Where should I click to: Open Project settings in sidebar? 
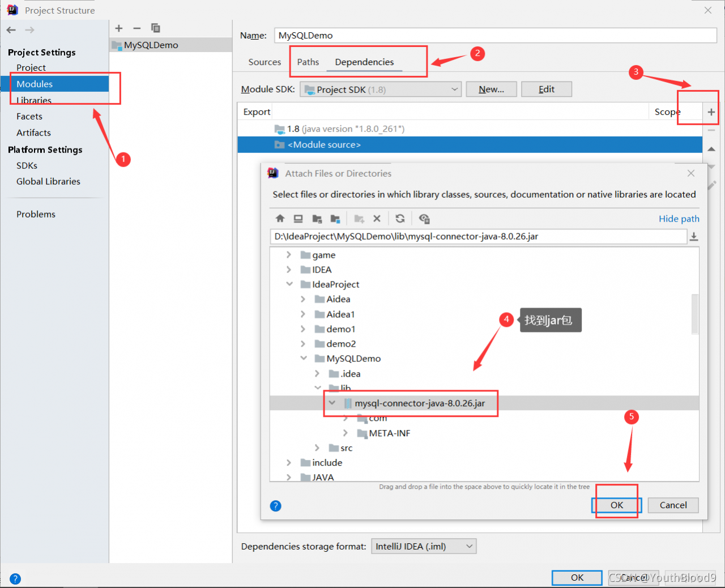(31, 67)
